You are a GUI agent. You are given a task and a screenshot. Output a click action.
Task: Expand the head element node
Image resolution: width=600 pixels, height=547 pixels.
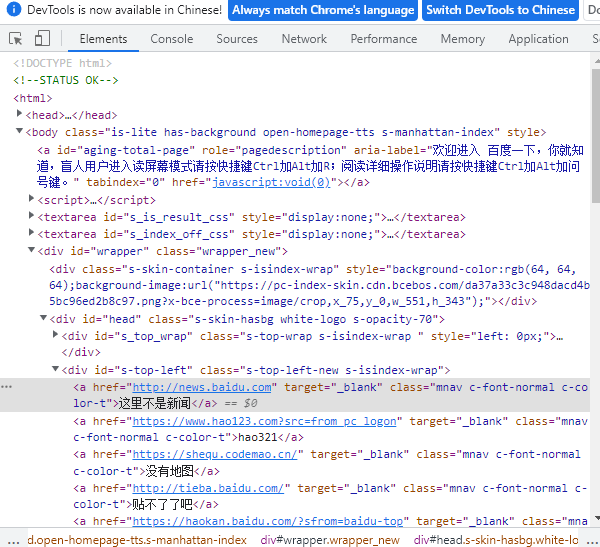tap(19, 114)
